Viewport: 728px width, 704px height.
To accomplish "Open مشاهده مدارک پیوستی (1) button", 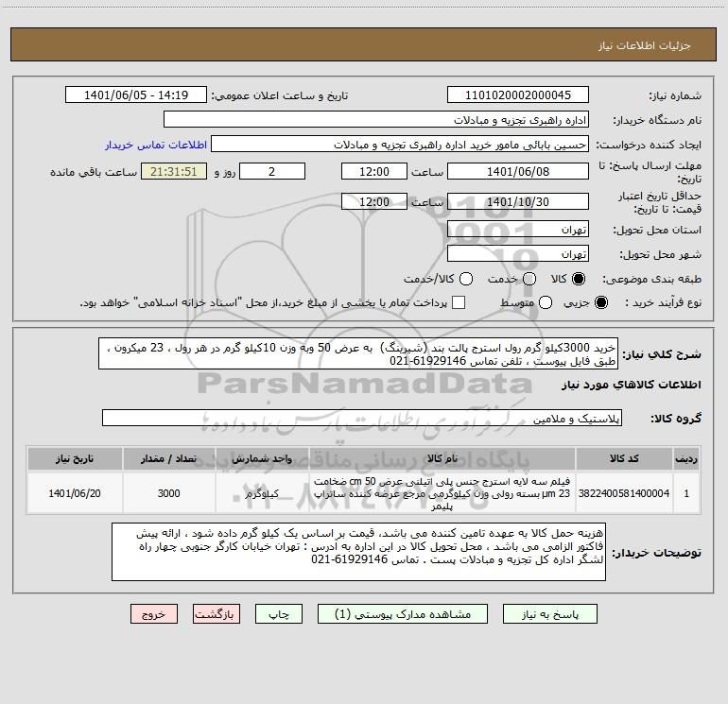I will (403, 614).
